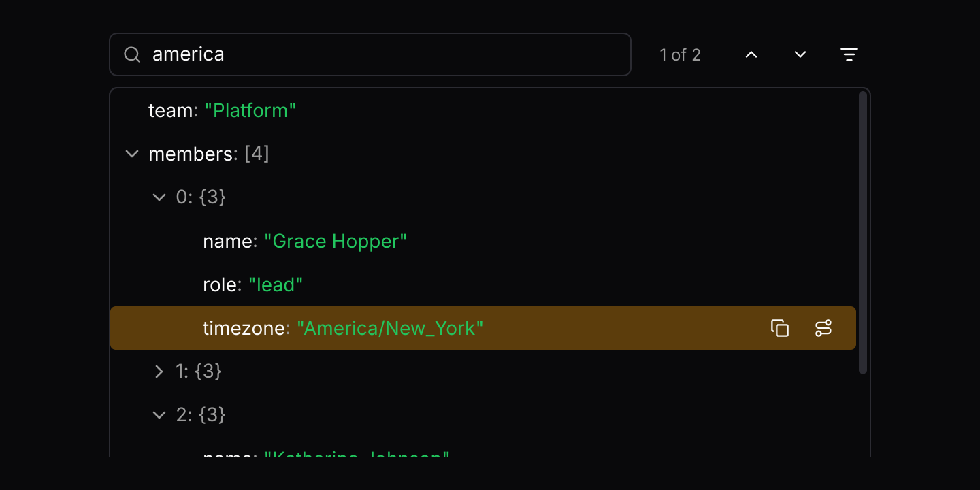Open path options for timezone row
Image resolution: width=980 pixels, height=490 pixels.
pos(823,328)
